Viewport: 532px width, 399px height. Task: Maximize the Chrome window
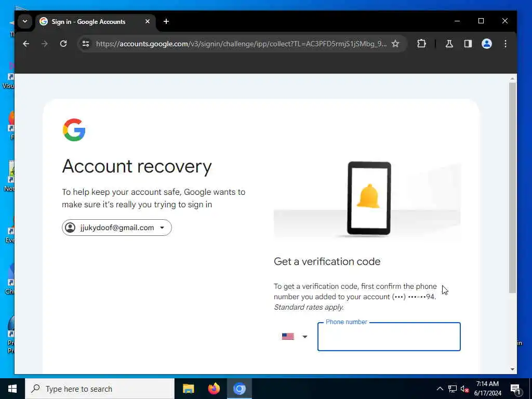481,21
